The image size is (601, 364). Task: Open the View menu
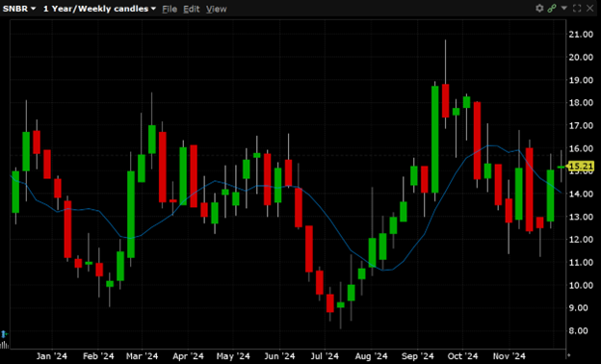(216, 9)
